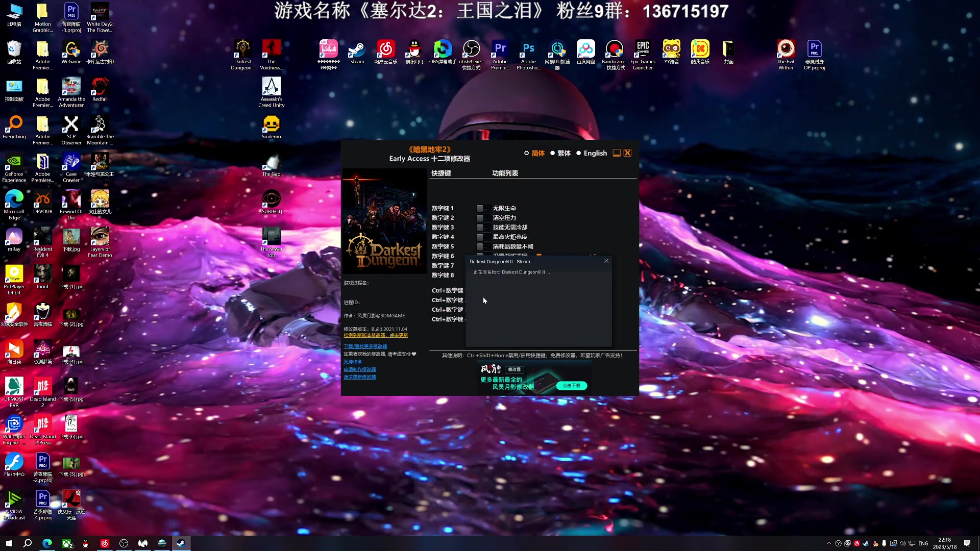This screenshot has width=980, height=551.
Task: Click Steam icon in the taskbar
Action: point(181,543)
